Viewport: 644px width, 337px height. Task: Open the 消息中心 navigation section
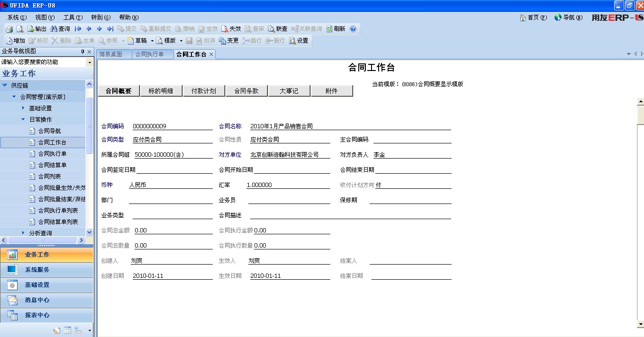point(46,300)
